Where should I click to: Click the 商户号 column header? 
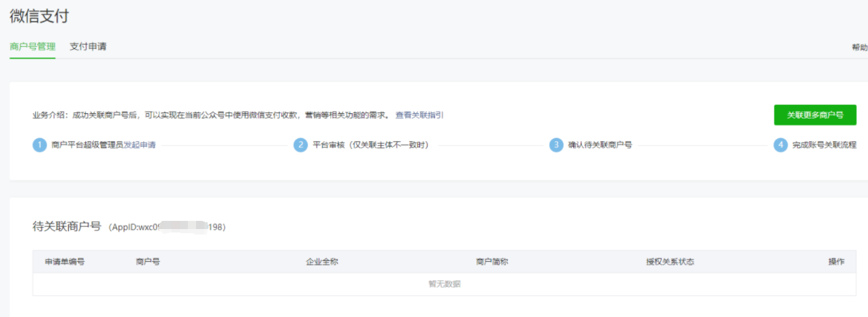coord(148,262)
